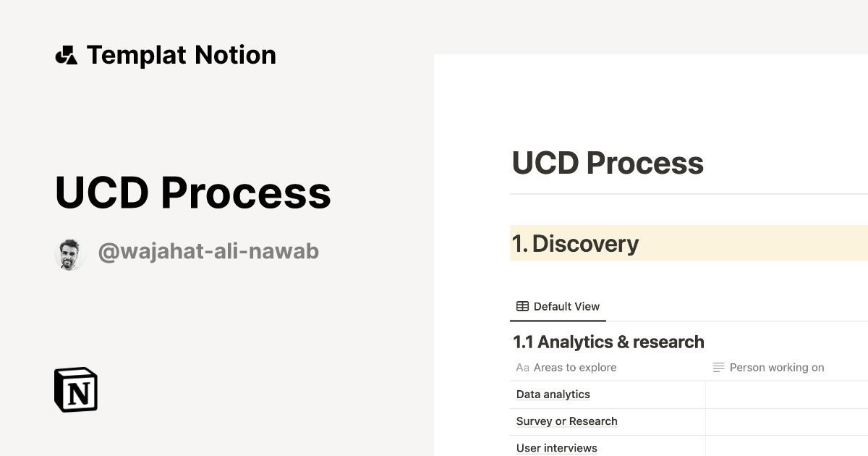Click the text property icon before Person working on
Image resolution: width=868 pixels, height=456 pixels.
point(717,368)
